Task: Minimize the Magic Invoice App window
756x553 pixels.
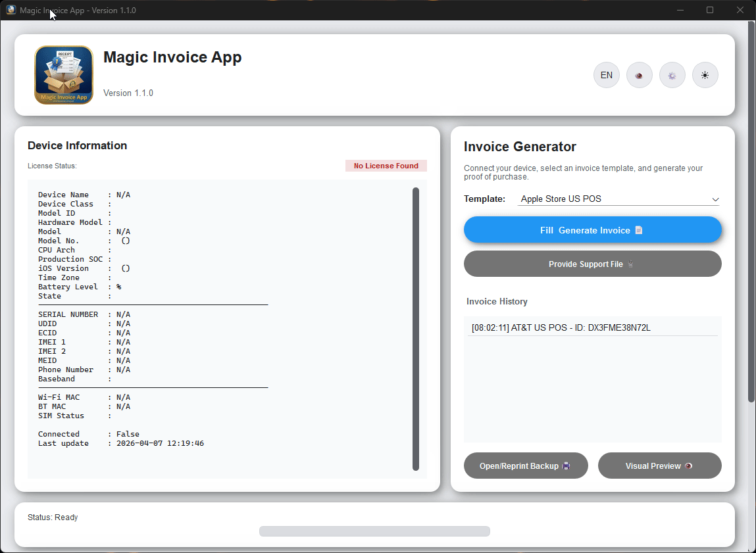Action: pos(680,10)
